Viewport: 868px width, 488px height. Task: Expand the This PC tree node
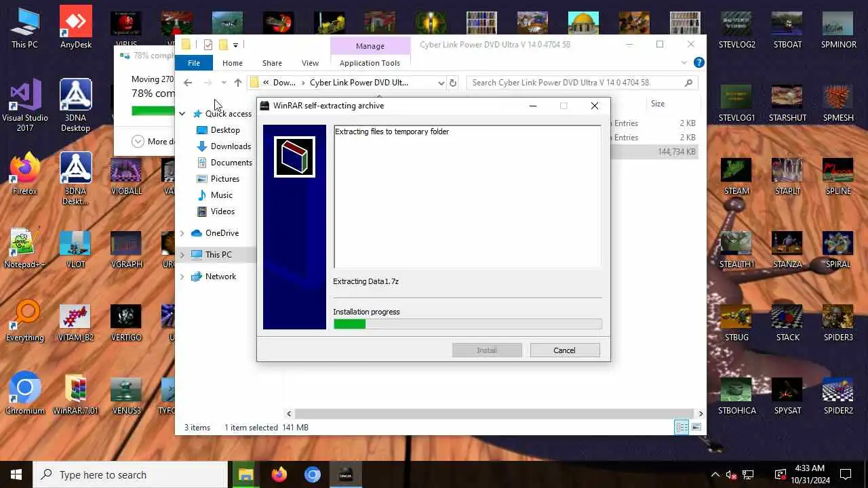182,255
